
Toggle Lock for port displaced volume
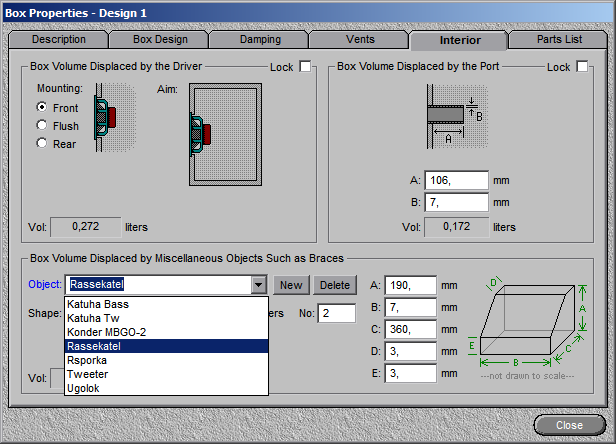(582, 66)
